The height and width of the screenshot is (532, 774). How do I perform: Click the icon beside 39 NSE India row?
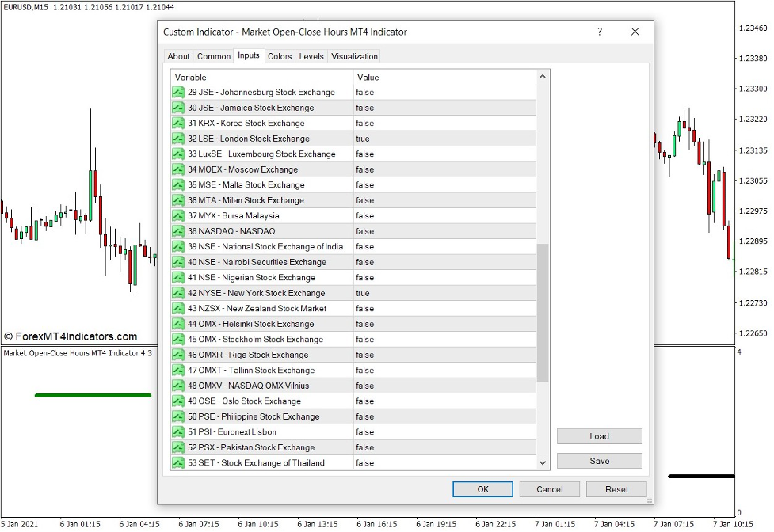[178, 246]
